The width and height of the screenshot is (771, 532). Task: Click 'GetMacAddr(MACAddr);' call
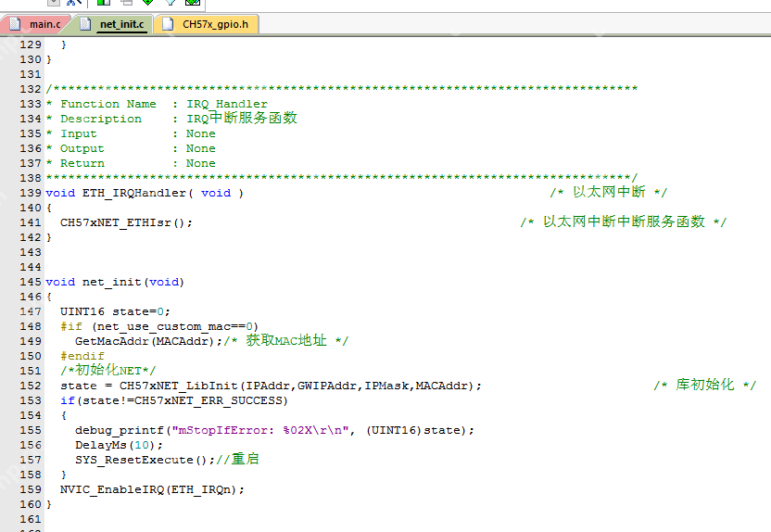click(148, 341)
